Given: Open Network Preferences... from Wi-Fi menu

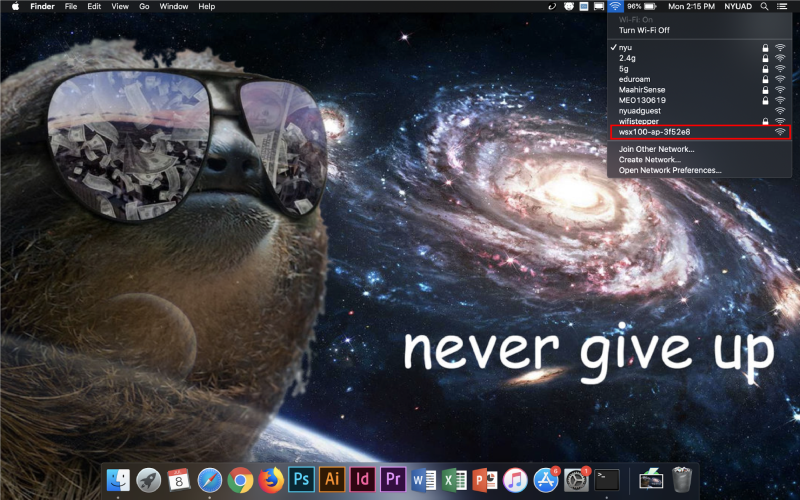Looking at the screenshot, I should (x=699, y=170).
